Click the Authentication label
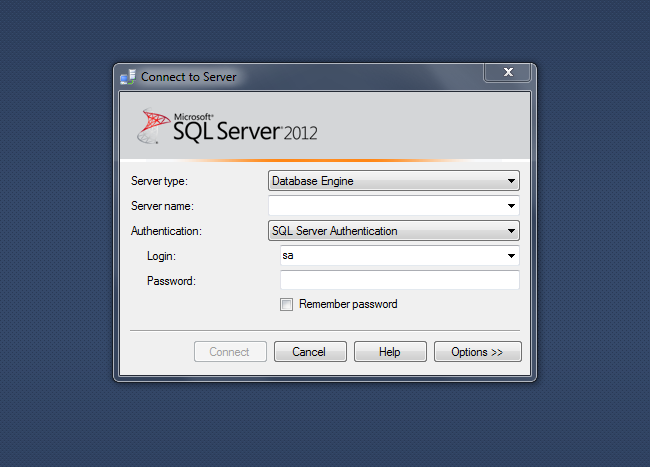Viewport: 650px width, 467px height. tap(166, 231)
